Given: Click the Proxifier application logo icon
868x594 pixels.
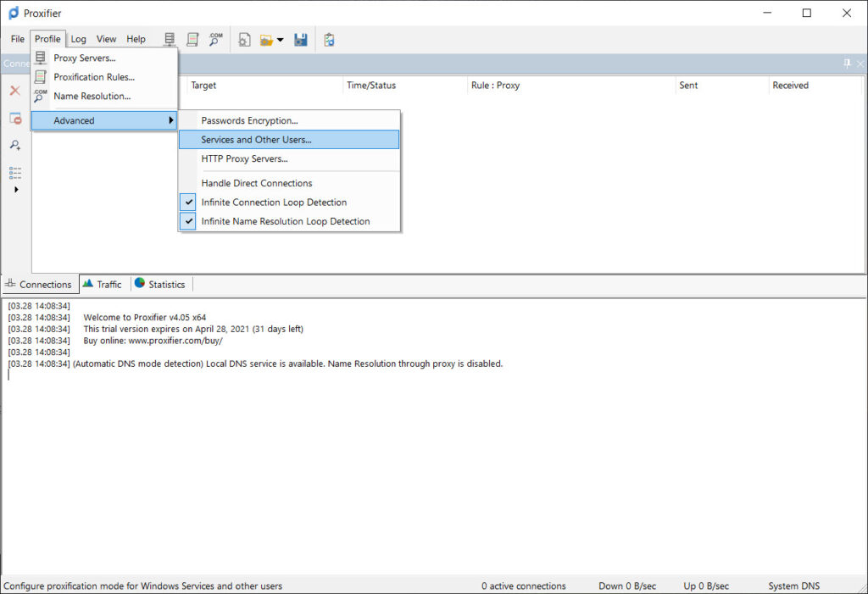Looking at the screenshot, I should click(14, 13).
